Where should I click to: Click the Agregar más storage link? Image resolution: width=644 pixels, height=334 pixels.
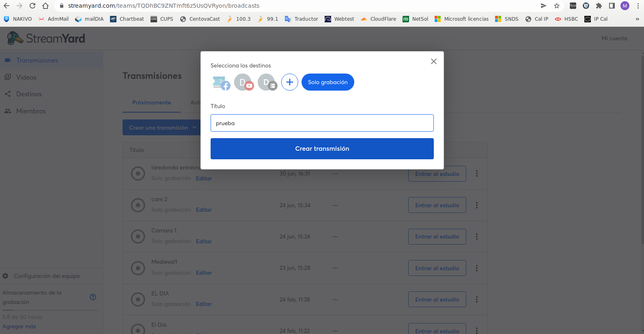(x=19, y=326)
